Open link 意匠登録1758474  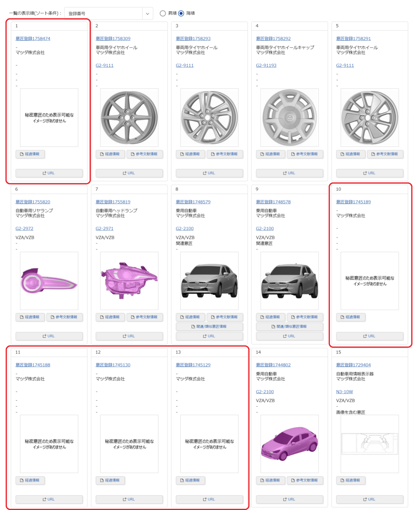[33, 39]
